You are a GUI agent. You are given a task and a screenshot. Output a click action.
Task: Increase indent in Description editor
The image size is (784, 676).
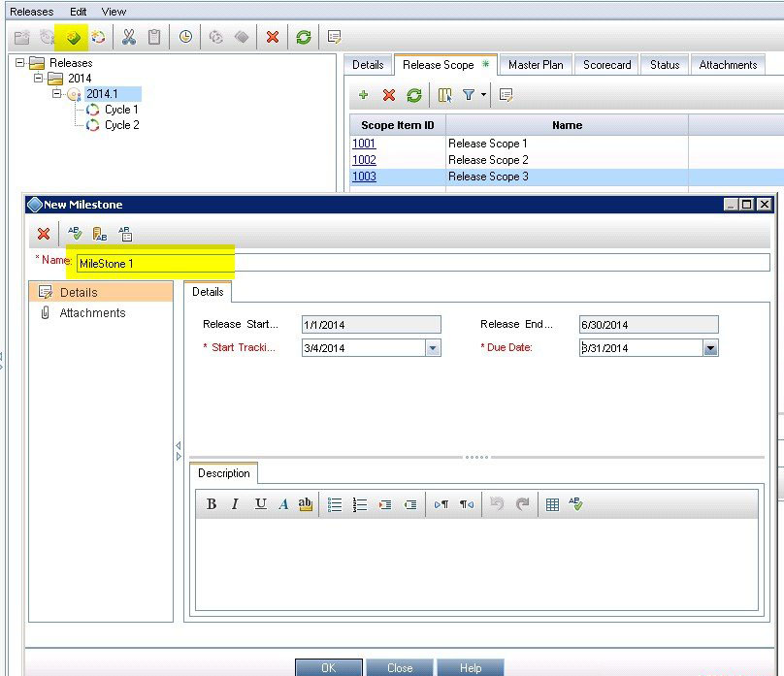385,504
